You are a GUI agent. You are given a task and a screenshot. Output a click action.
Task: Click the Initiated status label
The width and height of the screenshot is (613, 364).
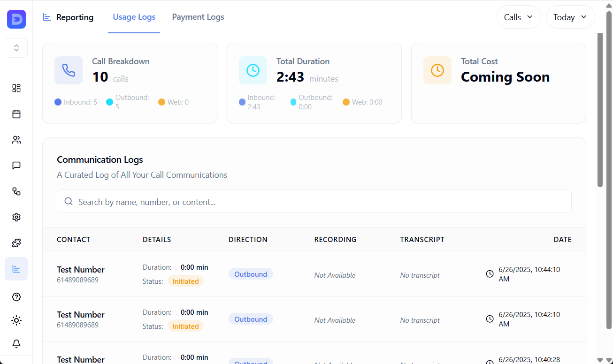[x=185, y=281]
